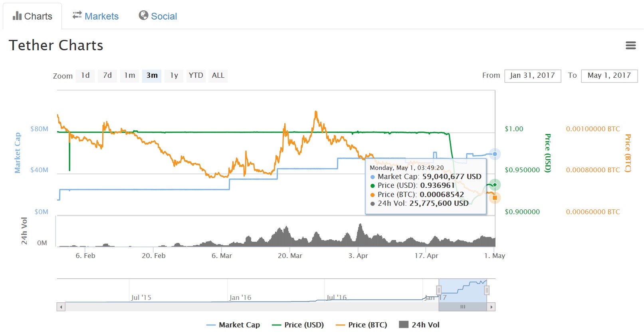Hide the Price (BTC) series via legend
644x333 pixels.
361,325
